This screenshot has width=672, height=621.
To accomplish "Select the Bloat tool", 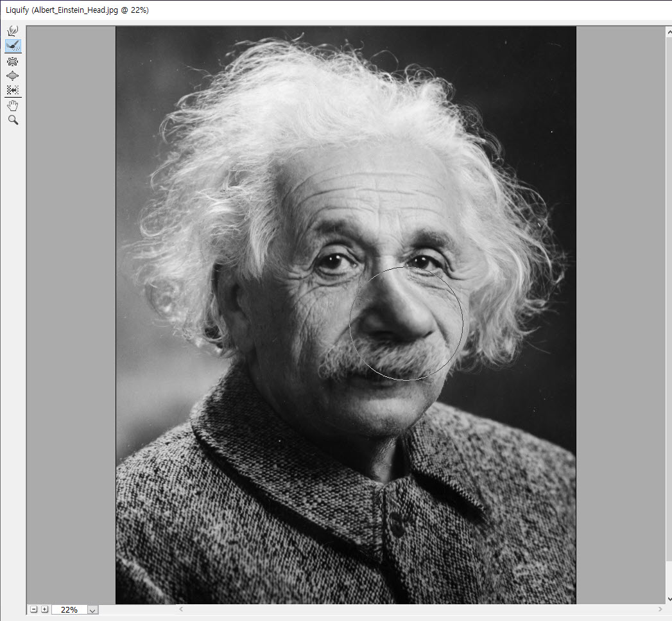I will [x=13, y=76].
